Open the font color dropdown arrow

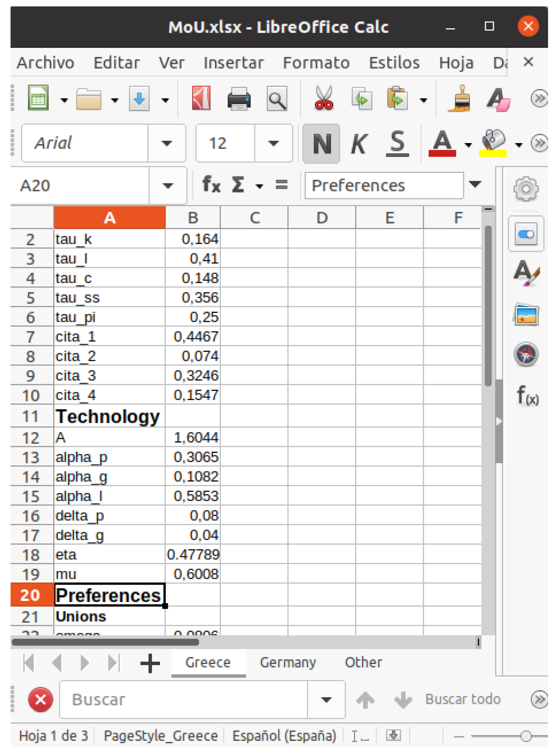tap(468, 145)
